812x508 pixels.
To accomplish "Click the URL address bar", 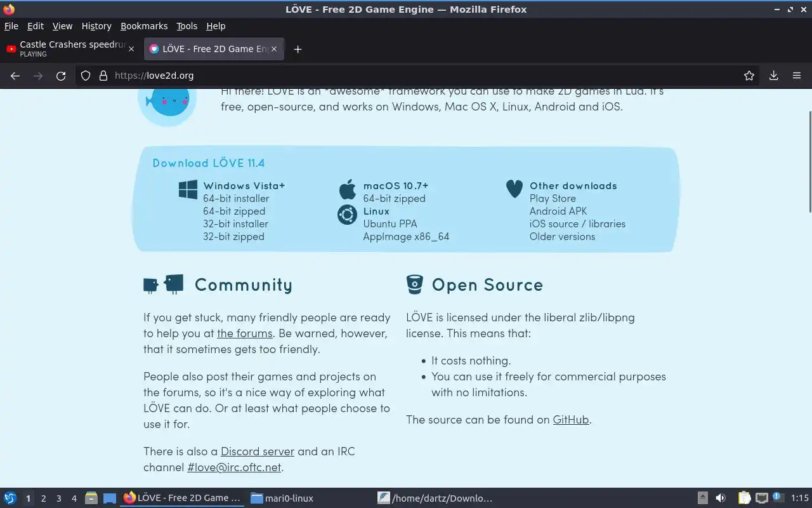I will (419, 76).
